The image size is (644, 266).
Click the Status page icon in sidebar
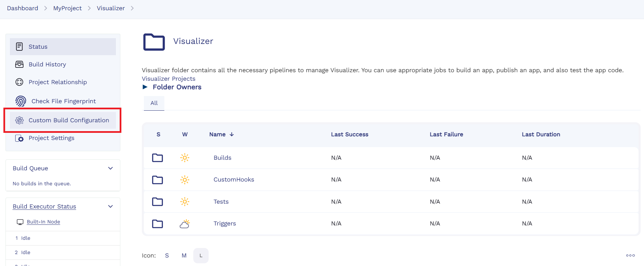(19, 47)
